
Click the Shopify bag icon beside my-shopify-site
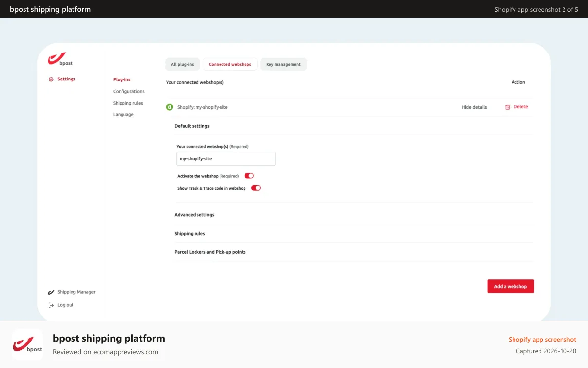point(170,107)
